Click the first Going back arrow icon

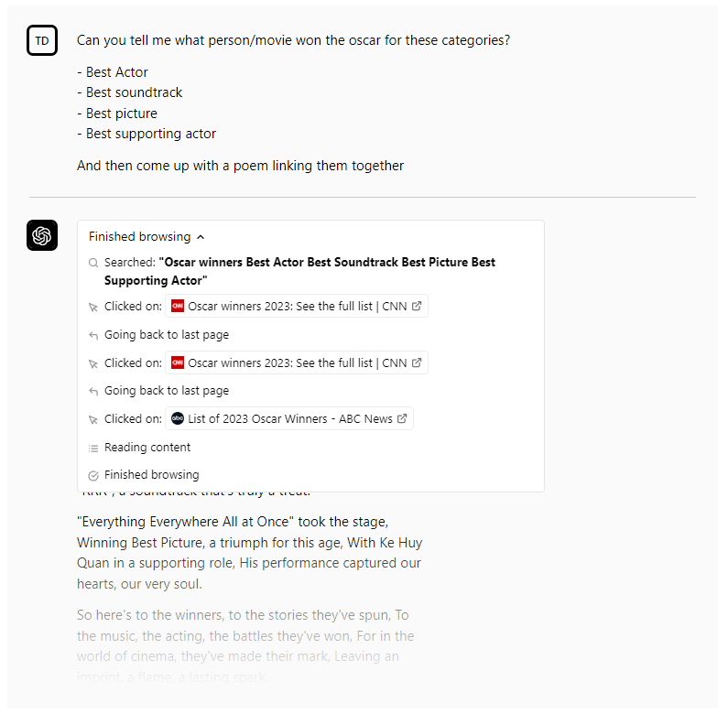pyautogui.click(x=93, y=335)
